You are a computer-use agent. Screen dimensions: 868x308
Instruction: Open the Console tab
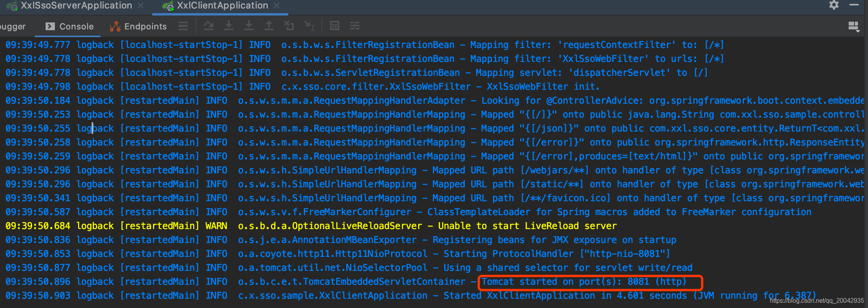70,26
